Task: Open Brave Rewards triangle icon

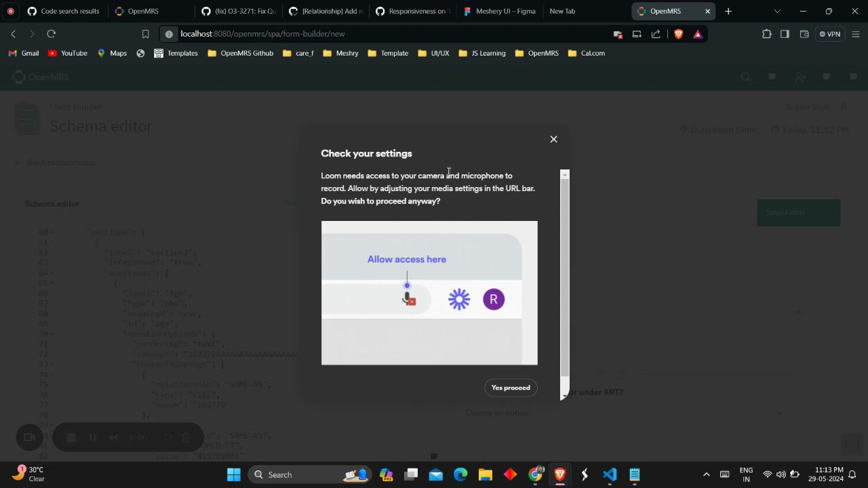Action: [697, 34]
